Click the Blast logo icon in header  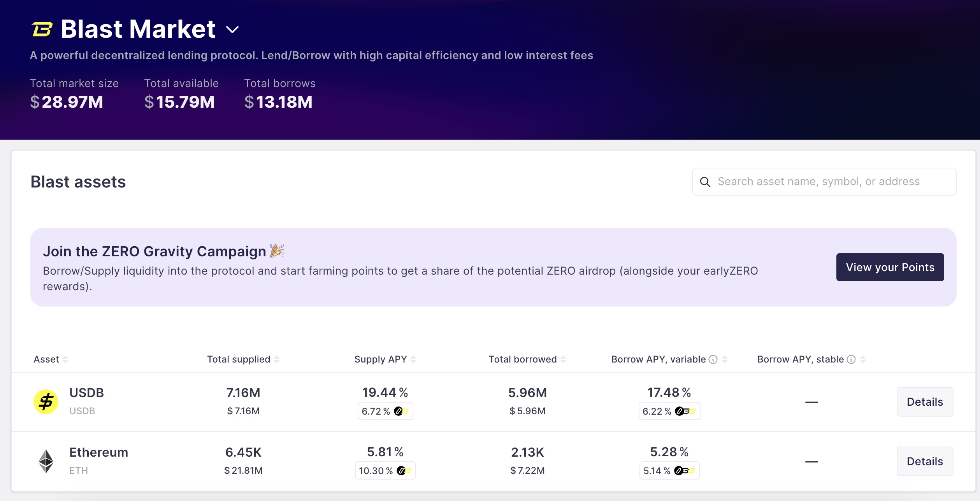click(x=42, y=29)
